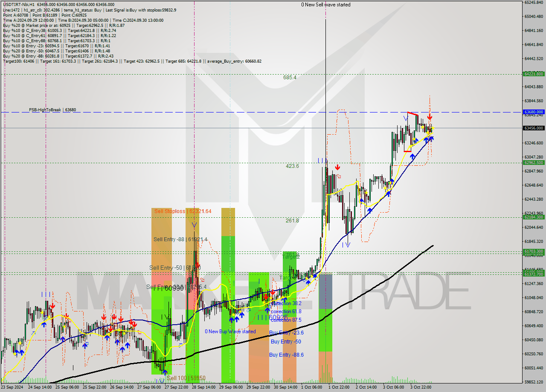Viewport: 546px width, 392px height.
Task: Click the 64841.200 price axis value
Action: pos(534,31)
